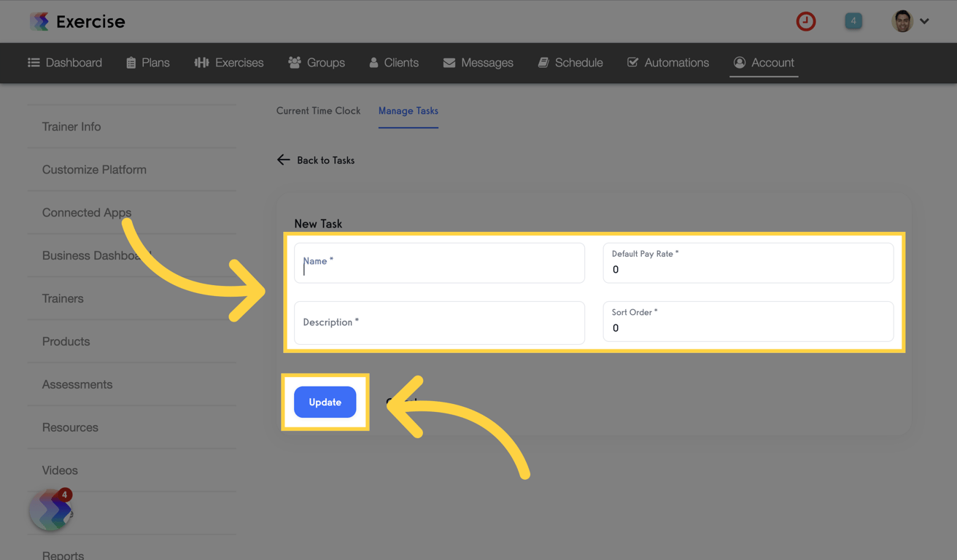Click the Schedule calendar icon
Screen dimensions: 957x560
[543, 63]
